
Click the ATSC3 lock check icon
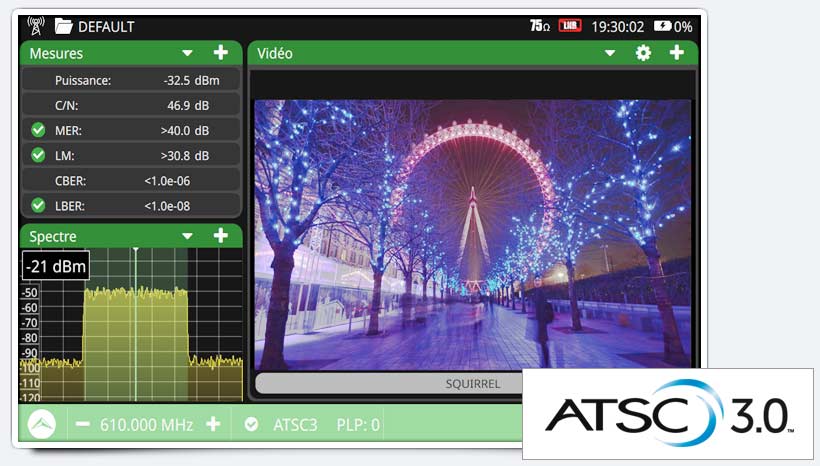pos(251,424)
